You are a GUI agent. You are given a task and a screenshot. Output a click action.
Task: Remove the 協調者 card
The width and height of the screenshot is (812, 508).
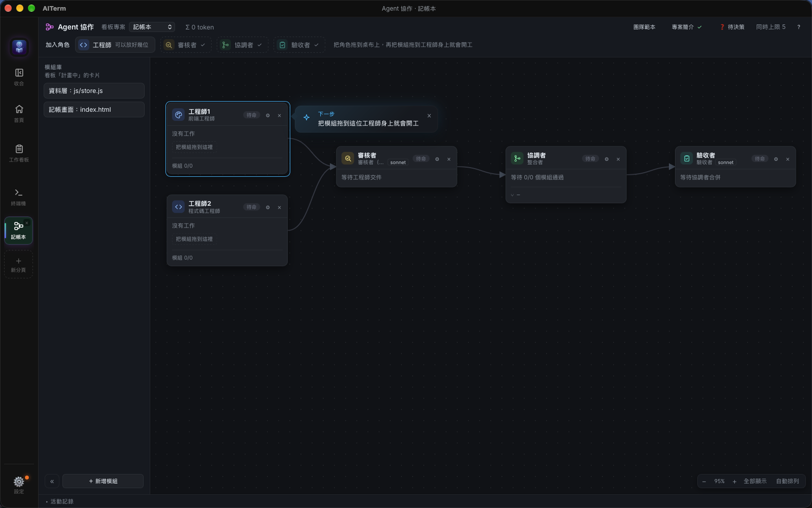[618, 159]
